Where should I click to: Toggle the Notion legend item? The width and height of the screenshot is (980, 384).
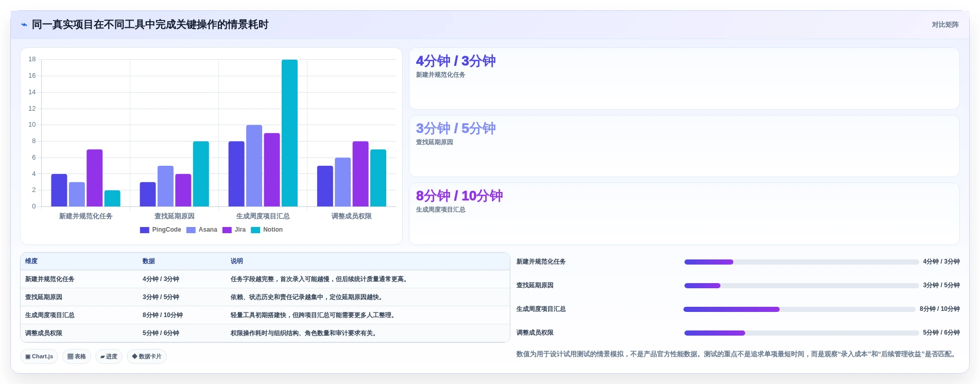click(267, 230)
